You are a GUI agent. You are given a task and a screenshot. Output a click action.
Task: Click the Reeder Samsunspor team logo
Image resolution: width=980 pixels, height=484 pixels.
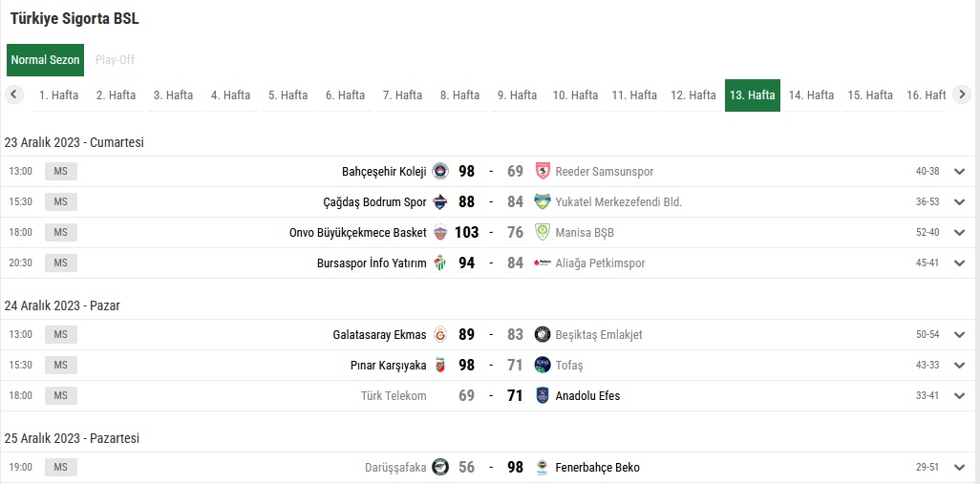pyautogui.click(x=543, y=172)
